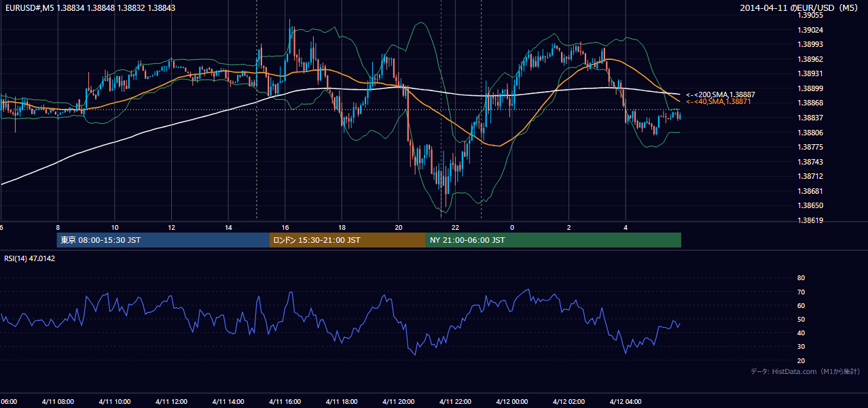Click price axis value 1.38775

tap(811, 147)
